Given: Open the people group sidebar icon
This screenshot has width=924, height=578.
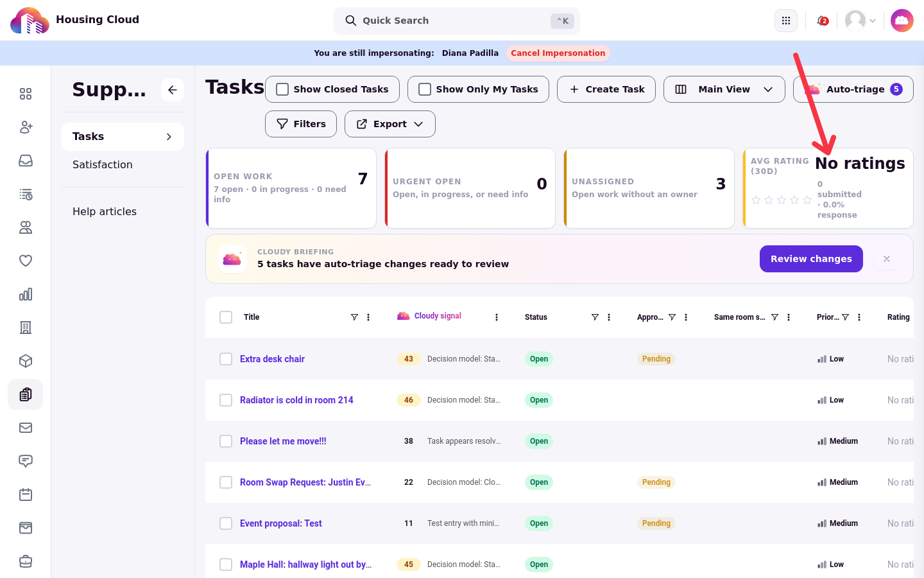Looking at the screenshot, I should [x=26, y=227].
